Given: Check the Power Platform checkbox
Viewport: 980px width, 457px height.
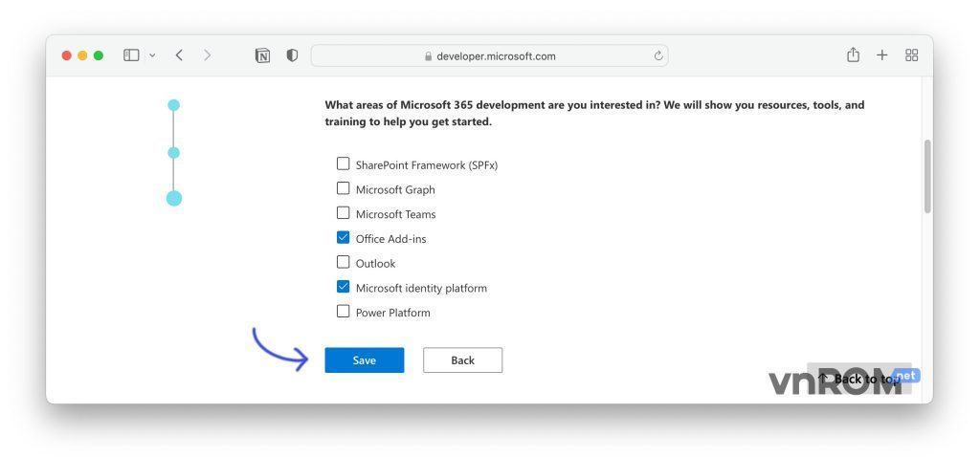Looking at the screenshot, I should coord(344,312).
